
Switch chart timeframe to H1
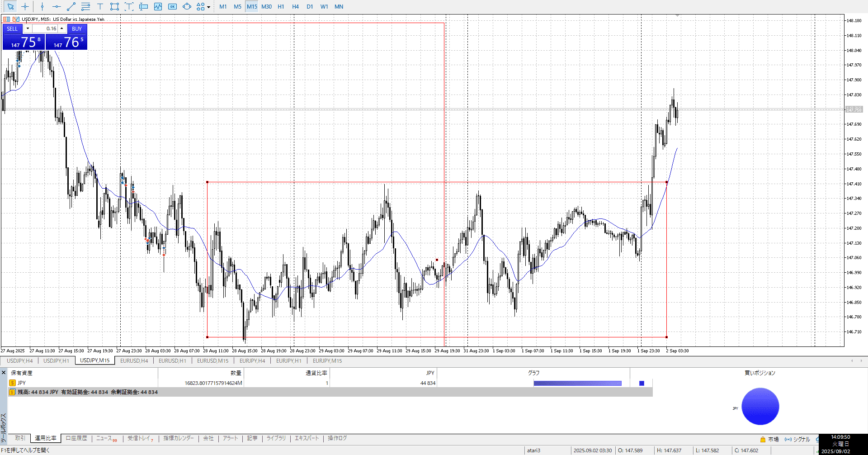coord(281,7)
